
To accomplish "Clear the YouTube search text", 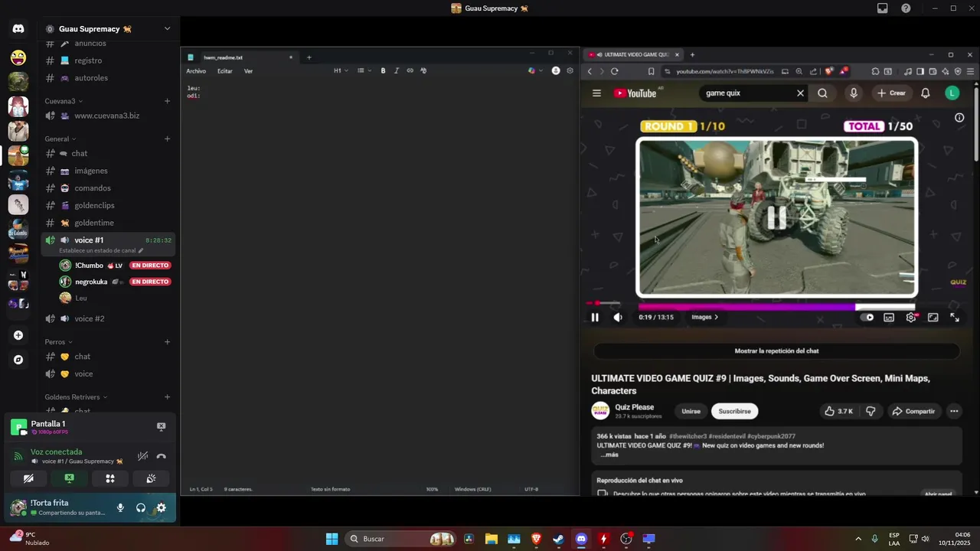I will click(800, 93).
